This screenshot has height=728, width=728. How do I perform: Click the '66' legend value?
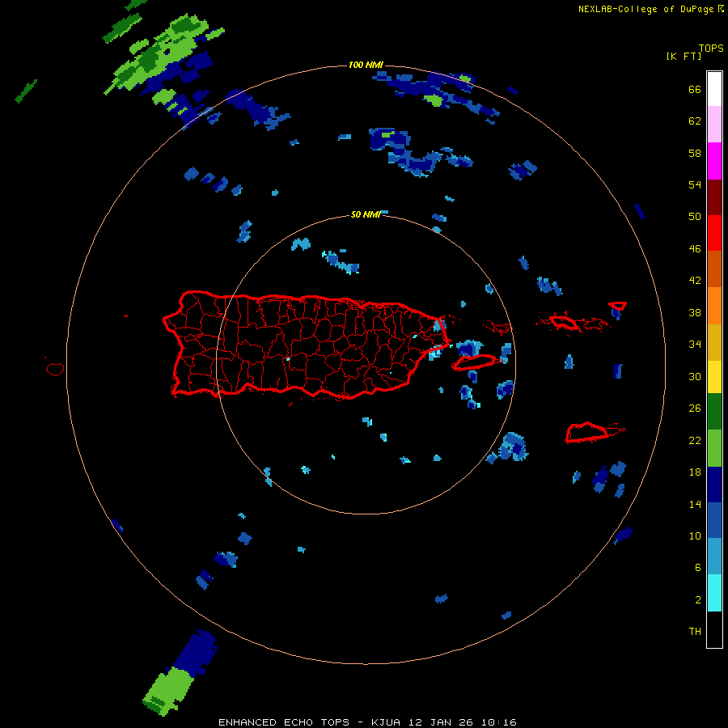pos(695,90)
